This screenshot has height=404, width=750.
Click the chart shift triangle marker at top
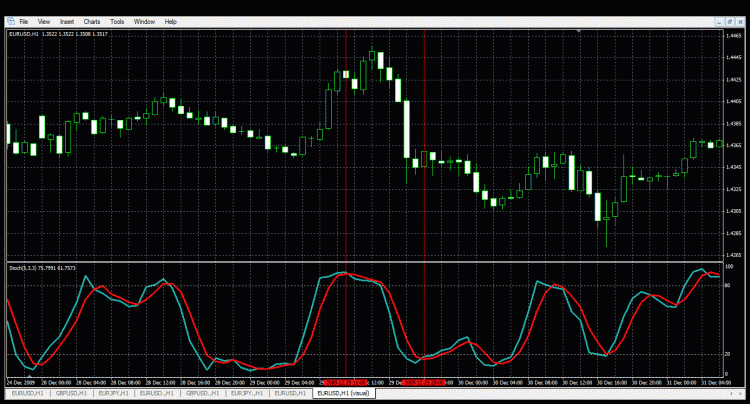coord(579,31)
